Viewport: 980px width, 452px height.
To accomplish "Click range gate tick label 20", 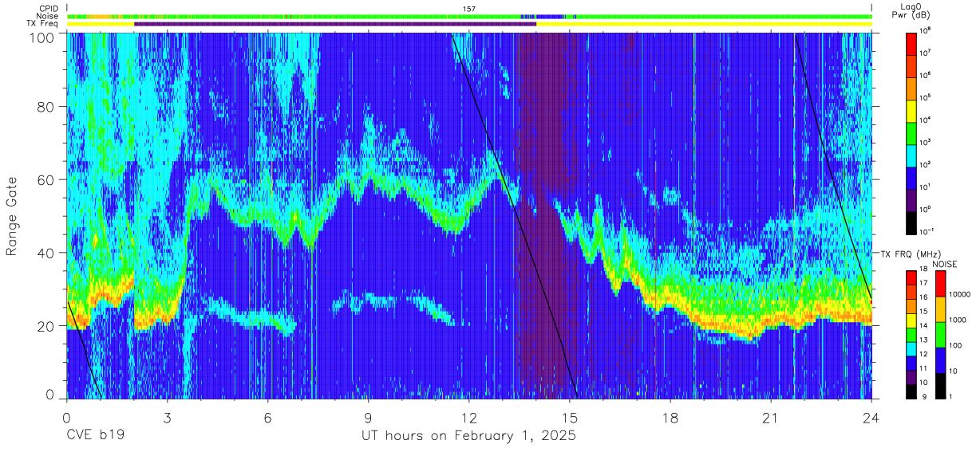I will coord(46,326).
